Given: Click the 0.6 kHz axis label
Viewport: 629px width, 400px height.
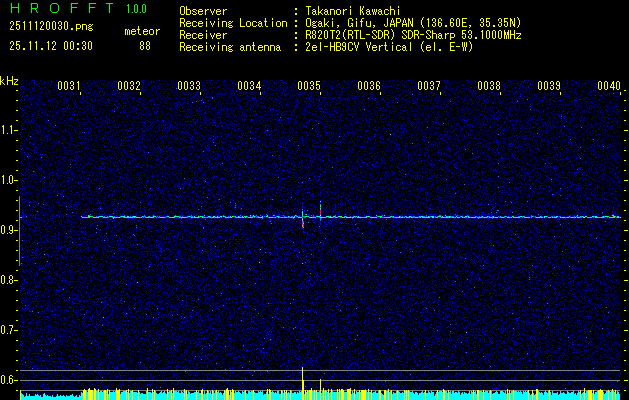Looking at the screenshot, I should coord(8,380).
